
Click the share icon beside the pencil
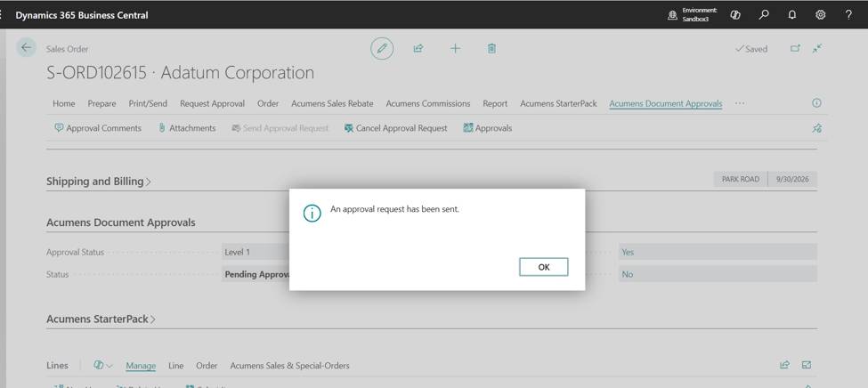(x=418, y=49)
